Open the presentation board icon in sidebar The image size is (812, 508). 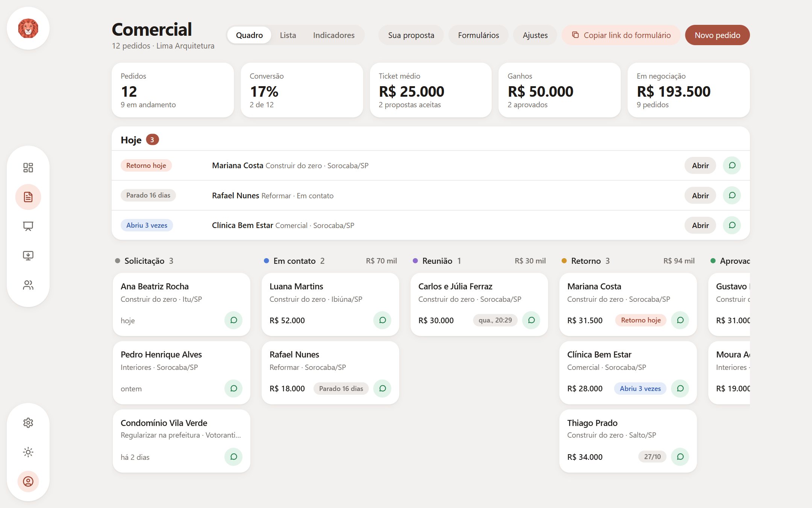(28, 226)
